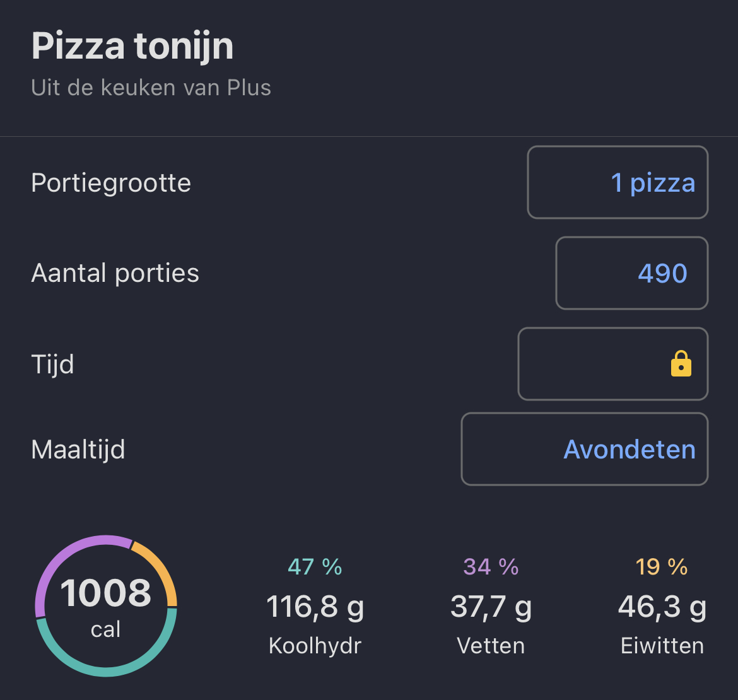738x700 pixels.
Task: Open the Maaltijd dropdown showing Avondeten
Action: point(584,449)
